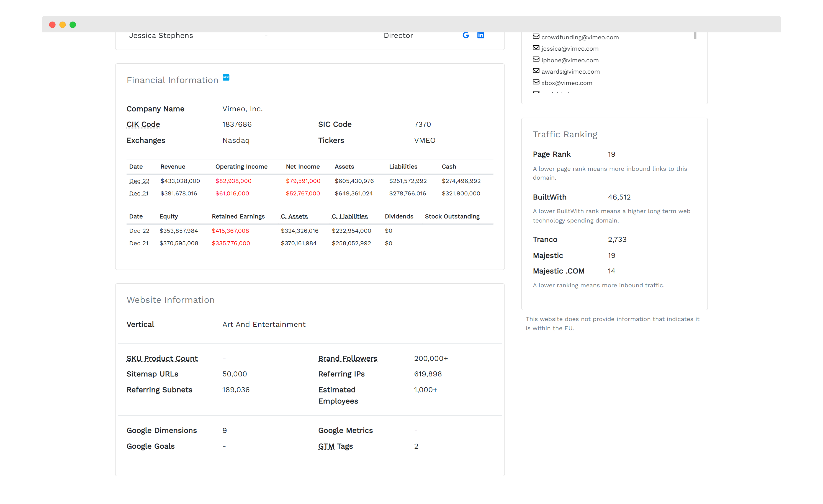Viewport: 823px width, 504px height.
Task: Click envelope icon beside jessica@vimeo.com
Action: coord(536,48)
